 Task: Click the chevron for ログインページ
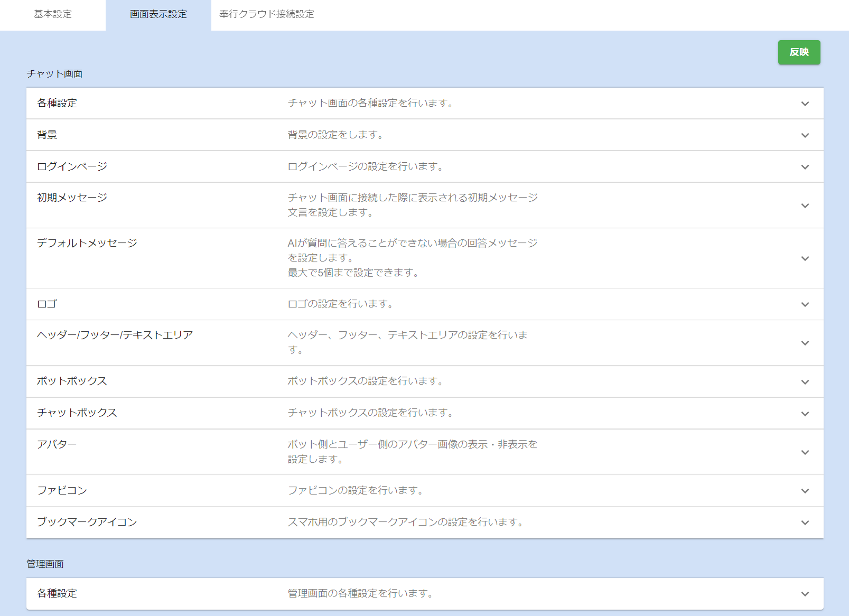click(805, 167)
